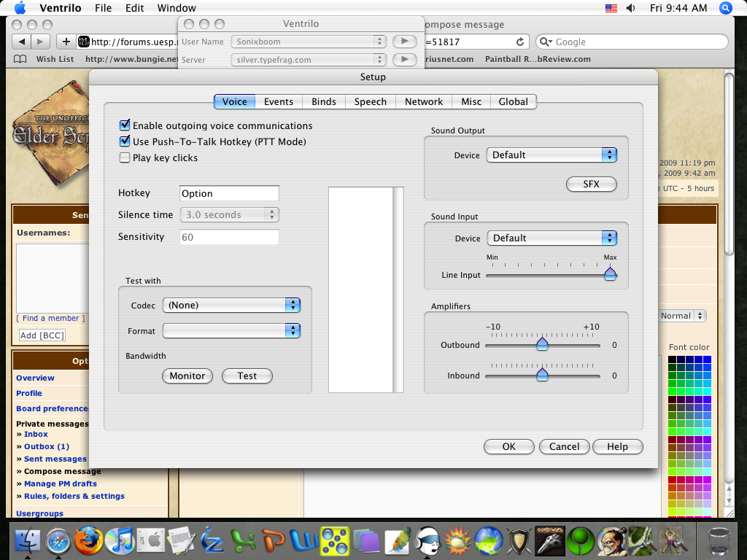Click the Ventrilo headset dock icon
This screenshot has height=560, width=747.
[428, 542]
